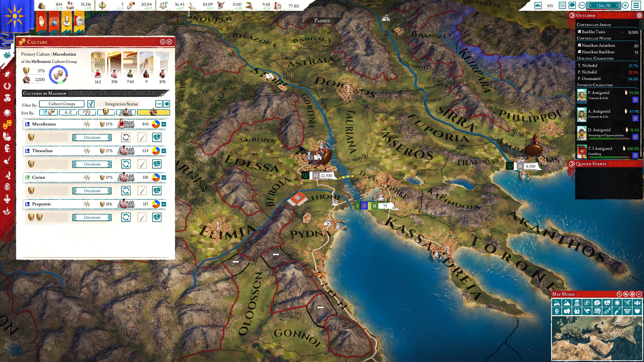Open Decisions for Carian culture

pos(92,191)
